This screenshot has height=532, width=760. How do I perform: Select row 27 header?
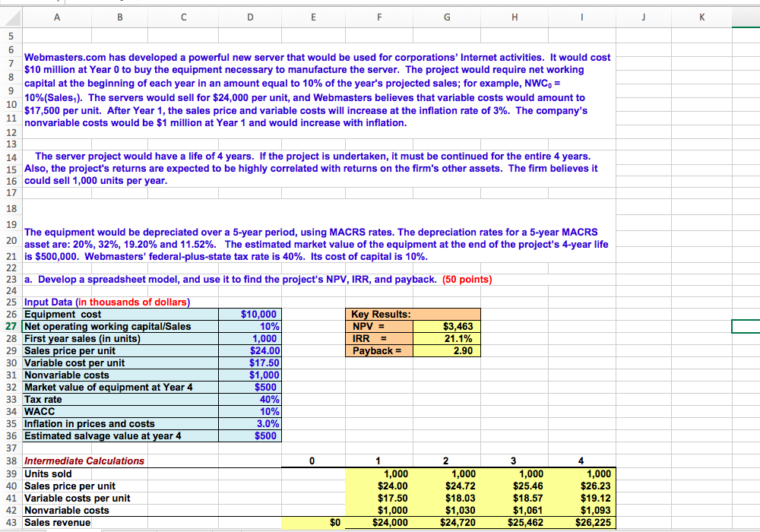pyautogui.click(x=11, y=326)
